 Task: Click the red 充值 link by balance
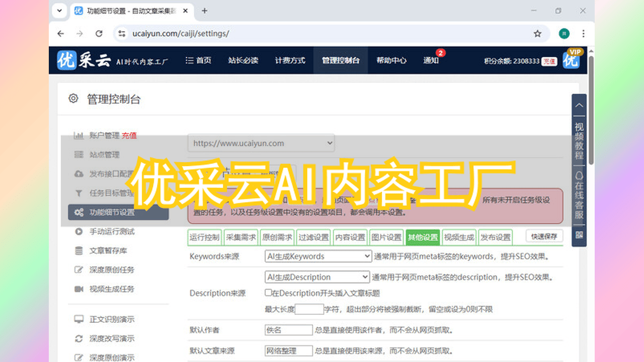point(549,61)
